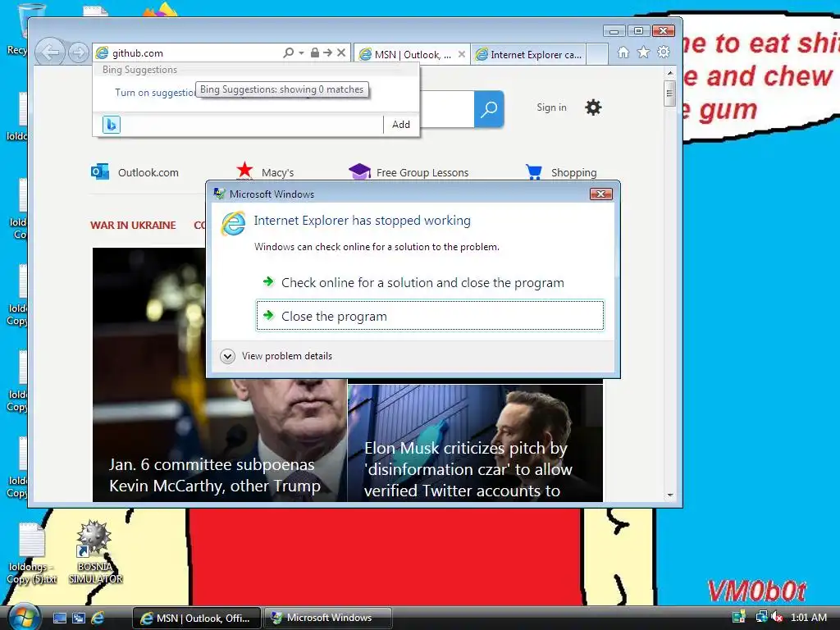Screen dimensions: 840x630
Task: Select Microsoft Windows taskbar button
Action: 327,618
